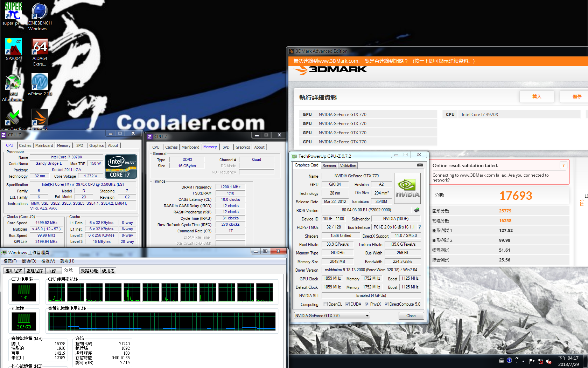Open 檢視(V) menu in Task Manager
588x368 pixels.
click(48, 261)
